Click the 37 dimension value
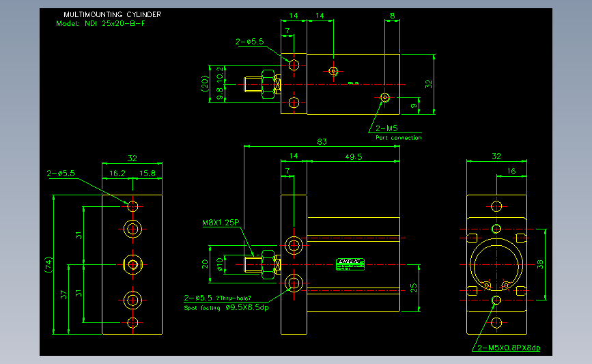Viewport: 592px width, 364px height. coord(64,294)
